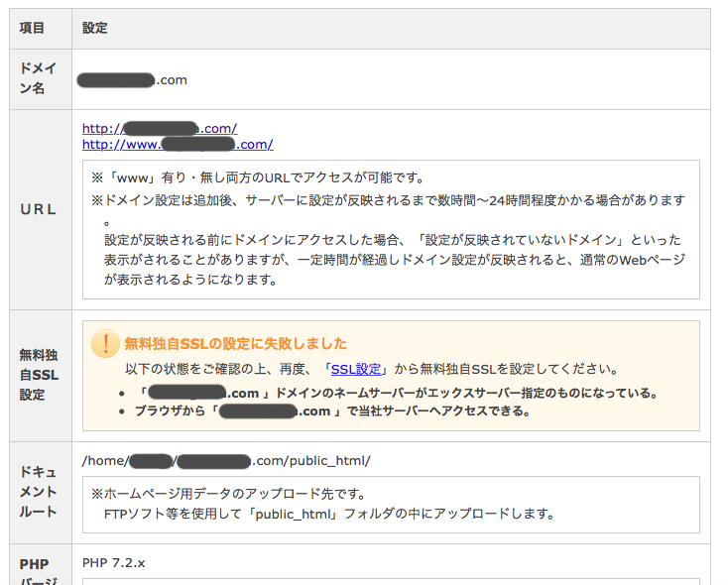Viewport: 728px width, 585px height.
Task: Select the URL row label
Action: (39, 209)
